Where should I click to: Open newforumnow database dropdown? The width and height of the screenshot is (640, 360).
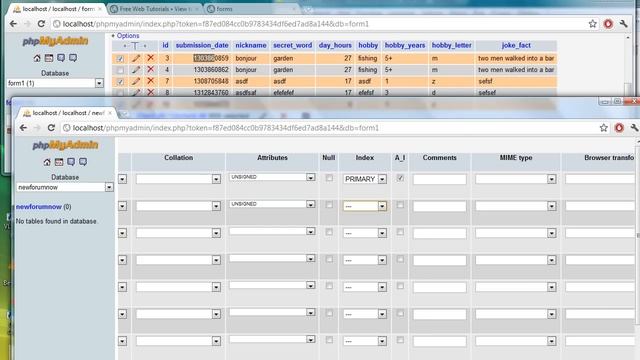(65, 187)
